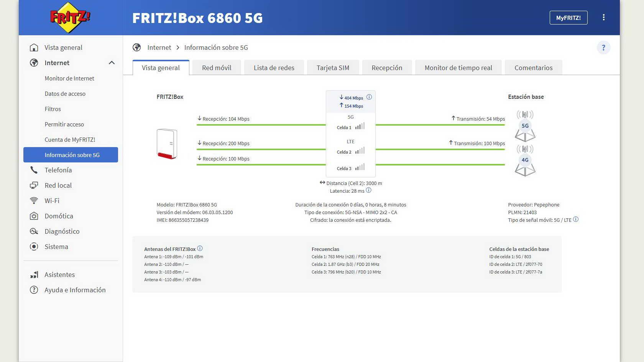Open the Sistema section

coord(71,247)
